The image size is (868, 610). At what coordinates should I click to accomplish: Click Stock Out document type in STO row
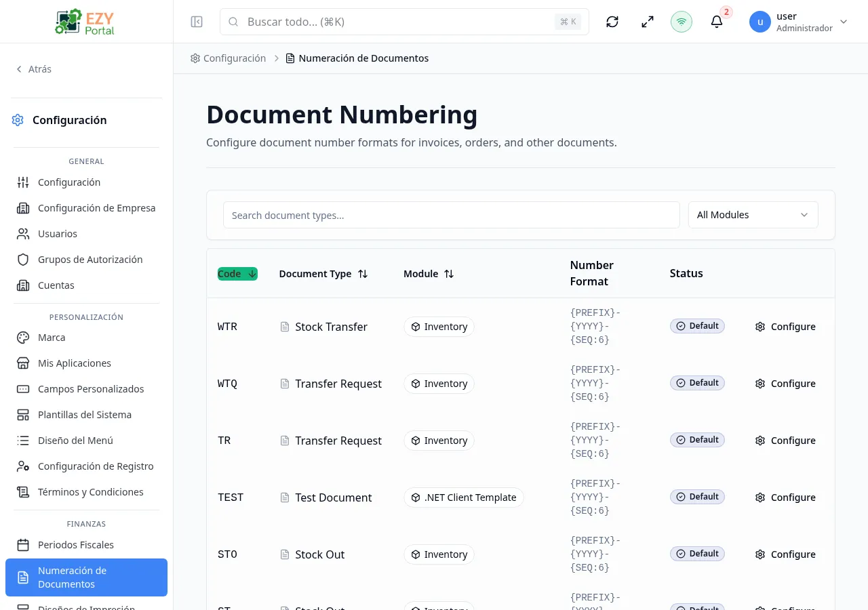319,554
